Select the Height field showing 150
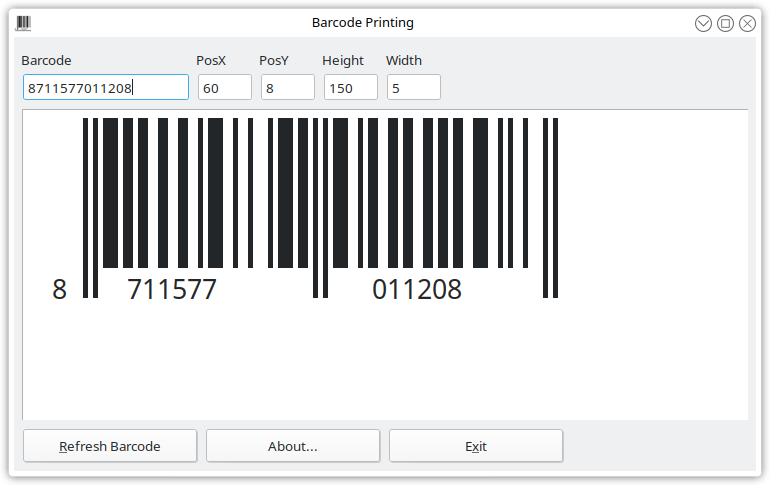Screen dimensions: 770x485 pos(351,87)
